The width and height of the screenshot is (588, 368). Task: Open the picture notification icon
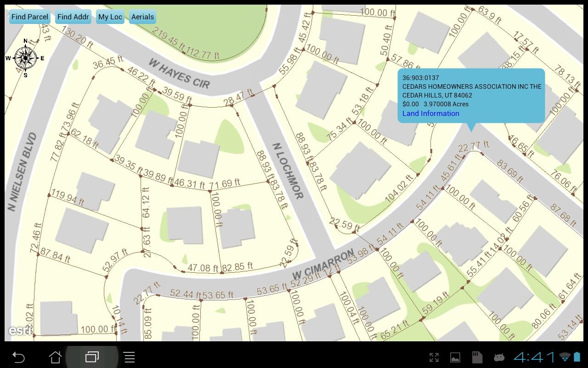tap(455, 357)
